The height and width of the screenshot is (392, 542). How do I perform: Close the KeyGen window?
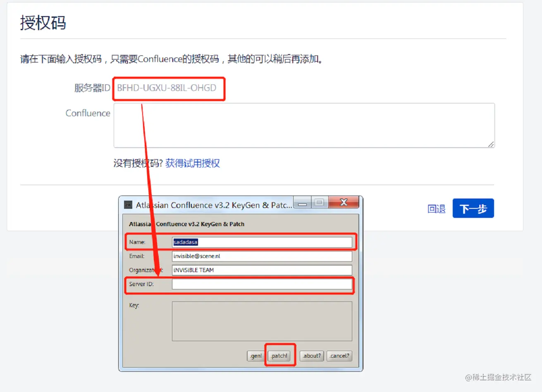[x=344, y=203]
